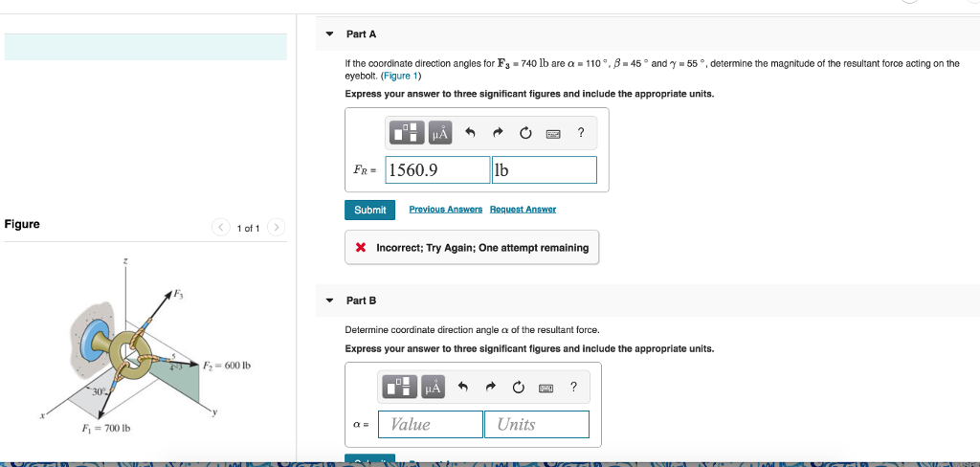Screen dimensions: 980x467
Task: Go to next figure arrow
Action: tap(278, 227)
